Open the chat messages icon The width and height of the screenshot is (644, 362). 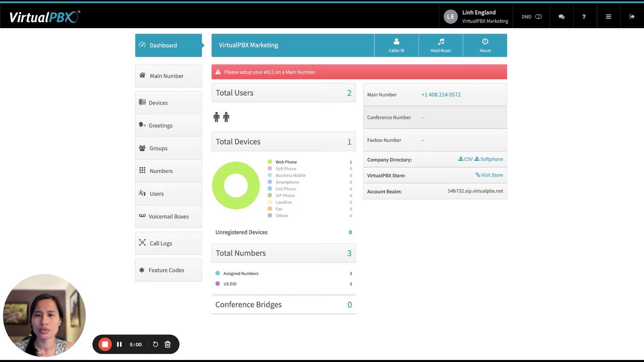point(561,17)
